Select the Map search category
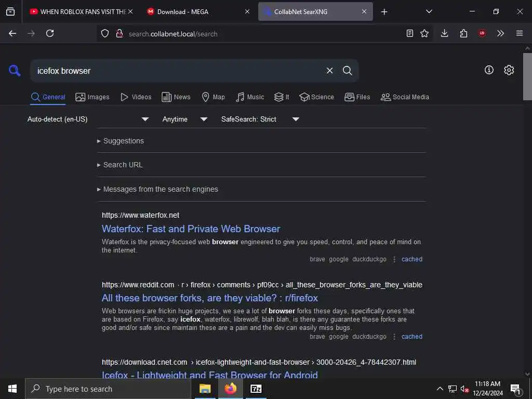532x399 pixels. (x=213, y=97)
